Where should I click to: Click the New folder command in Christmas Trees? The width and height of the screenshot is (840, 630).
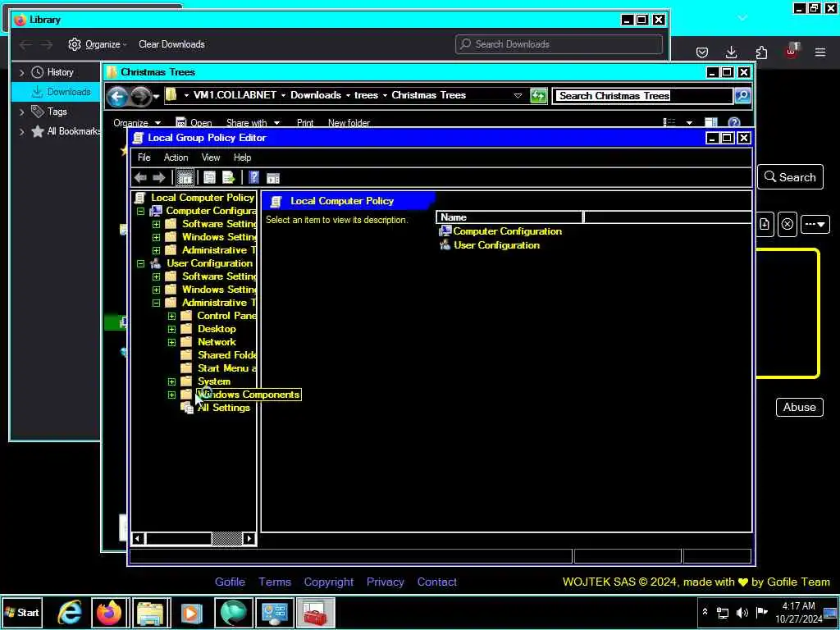pos(349,123)
